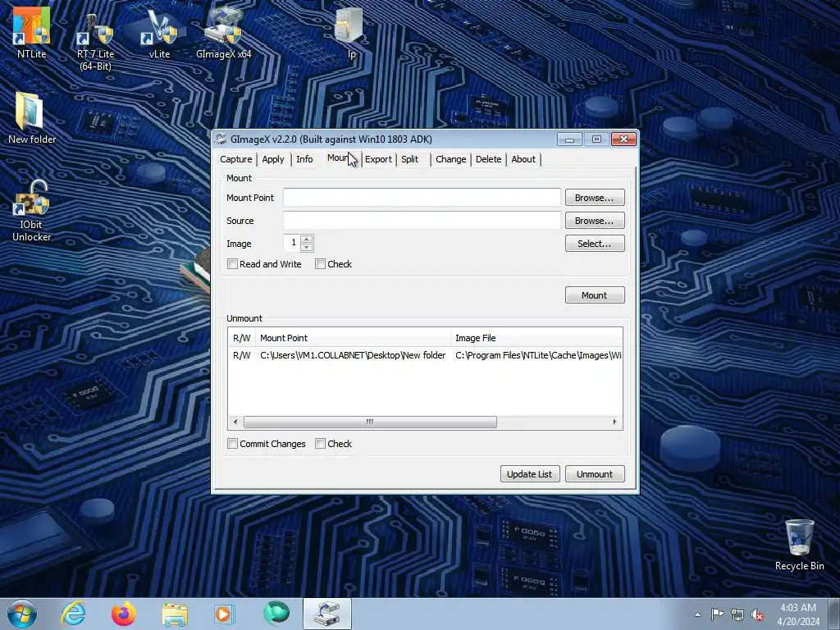Open the clock showing 4:03 AM
The width and height of the screenshot is (840, 630).
(x=798, y=614)
